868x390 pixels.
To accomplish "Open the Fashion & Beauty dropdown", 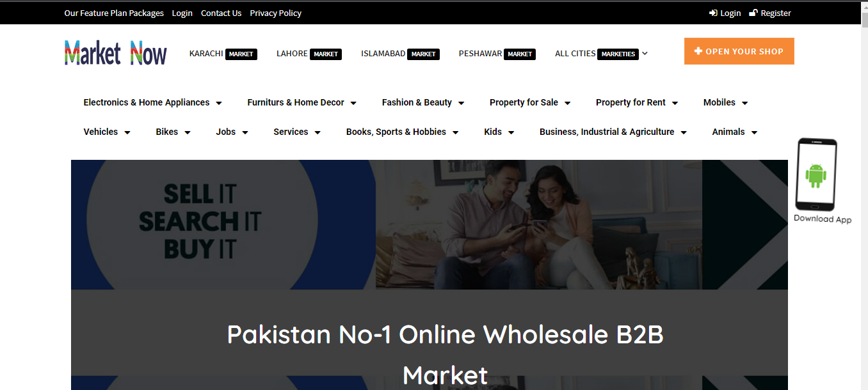I will 423,102.
